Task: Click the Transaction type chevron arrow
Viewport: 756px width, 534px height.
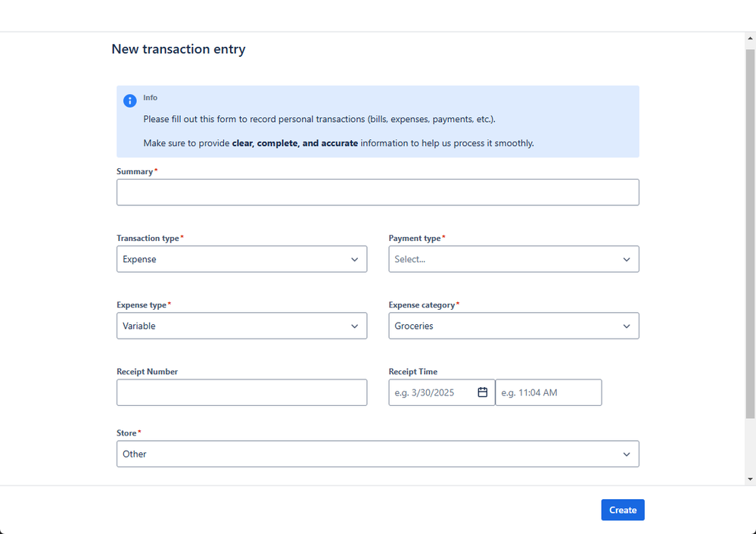Action: tap(355, 259)
